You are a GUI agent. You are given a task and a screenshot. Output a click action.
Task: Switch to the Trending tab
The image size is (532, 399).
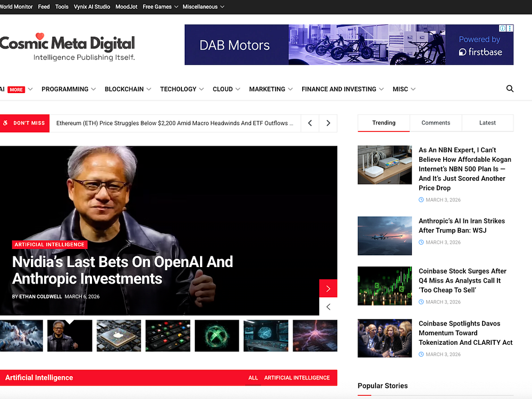tap(384, 123)
